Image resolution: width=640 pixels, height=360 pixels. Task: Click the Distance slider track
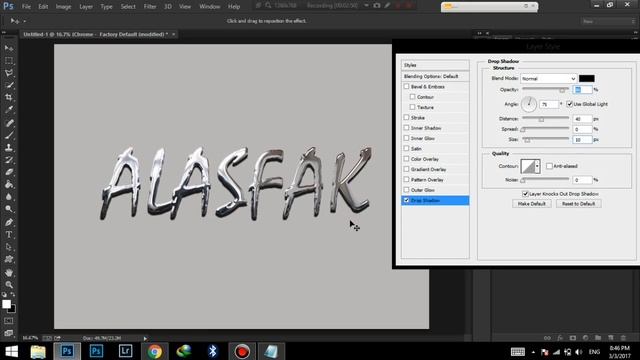tap(545, 118)
